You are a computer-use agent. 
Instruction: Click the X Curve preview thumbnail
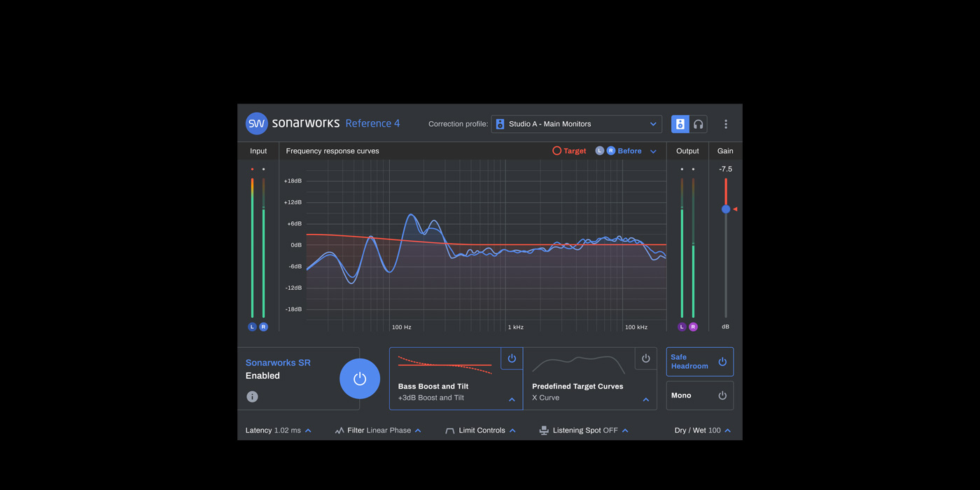(x=578, y=365)
